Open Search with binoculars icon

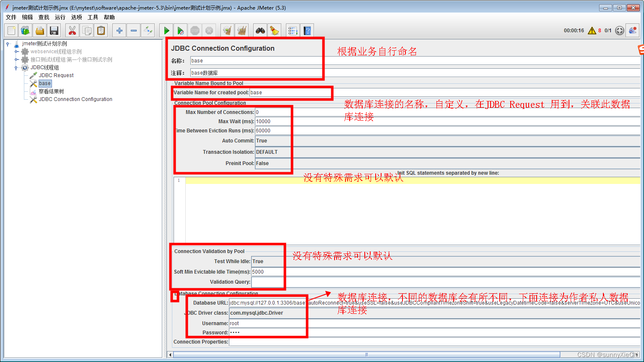click(x=260, y=31)
